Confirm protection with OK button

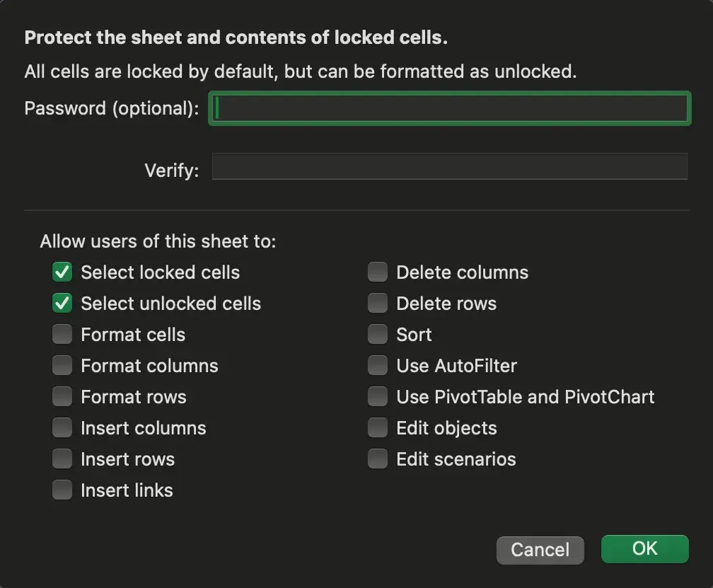[x=645, y=549]
